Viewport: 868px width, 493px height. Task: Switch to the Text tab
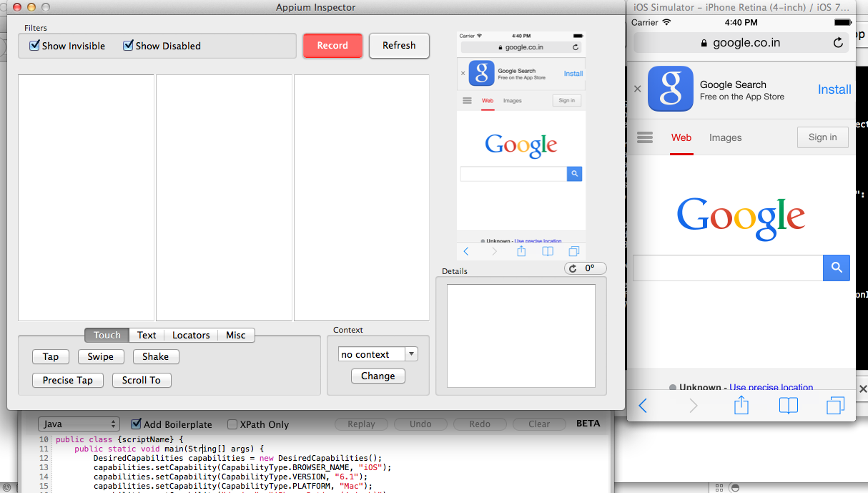click(147, 335)
